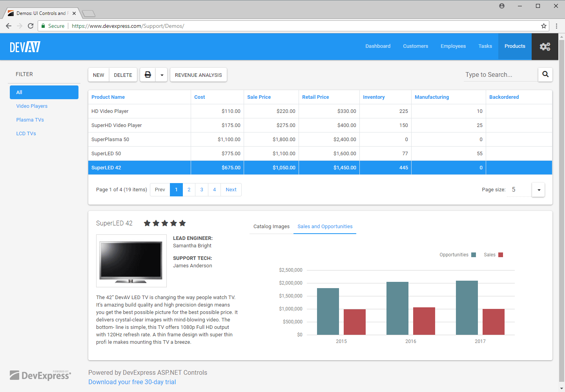Open the free 30-day trial download link
This screenshot has width=565, height=392.
132,382
